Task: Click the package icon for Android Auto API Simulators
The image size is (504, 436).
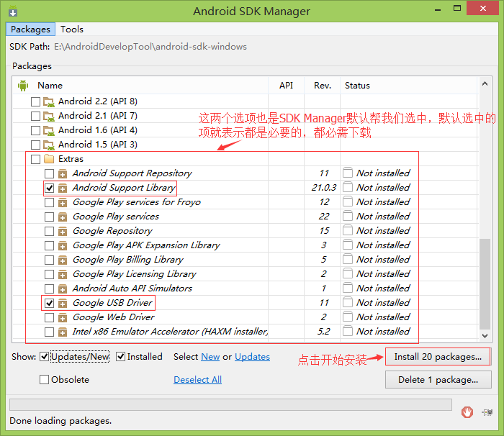Action: [63, 289]
